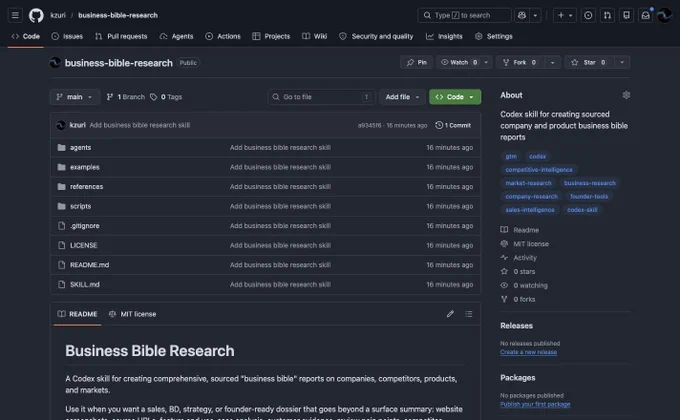Switch to the Agents tab
The height and width of the screenshot is (420, 680).
tap(177, 36)
